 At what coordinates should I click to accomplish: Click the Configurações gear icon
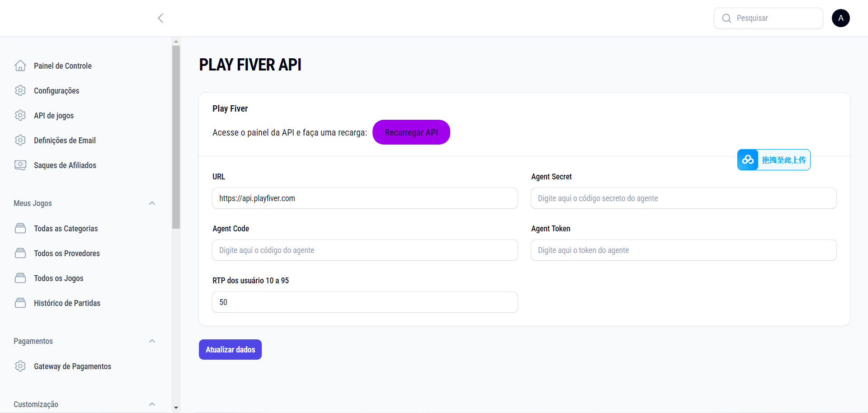click(20, 91)
